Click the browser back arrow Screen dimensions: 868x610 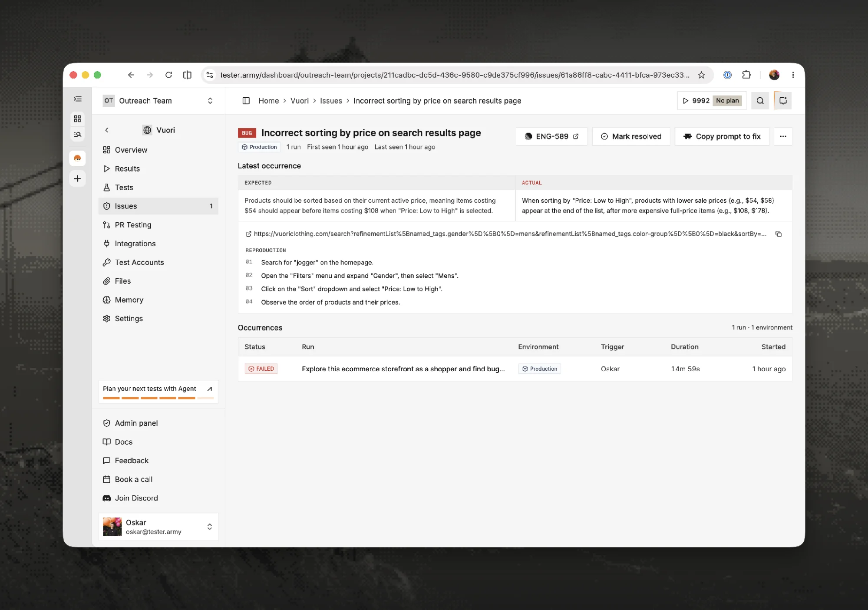(131, 75)
